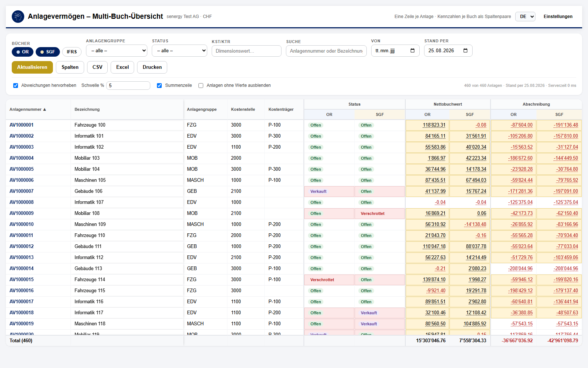This screenshot has height=368, width=588.
Task: Uncheck Abweichungen hervorheben checkbox
Action: (x=16, y=85)
